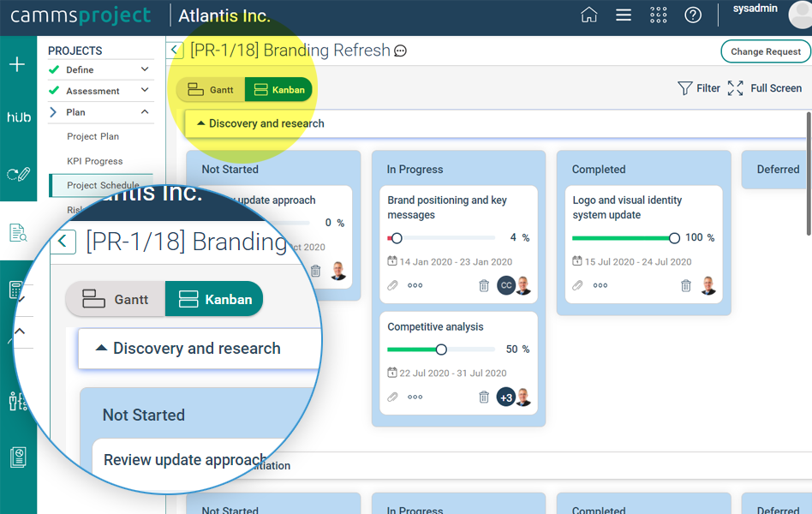Image resolution: width=812 pixels, height=514 pixels.
Task: Collapse the Plan section chevron
Action: pos(145,112)
